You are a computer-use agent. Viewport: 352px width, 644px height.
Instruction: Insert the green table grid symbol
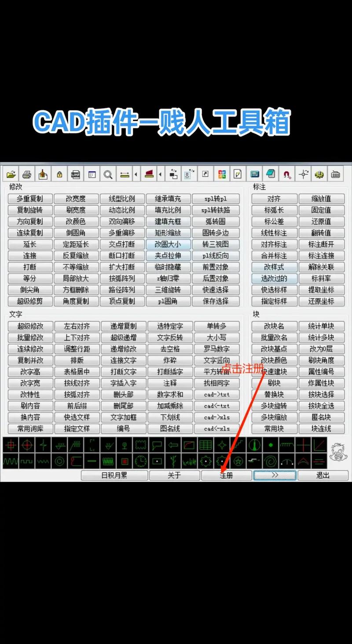pyautogui.click(x=206, y=445)
